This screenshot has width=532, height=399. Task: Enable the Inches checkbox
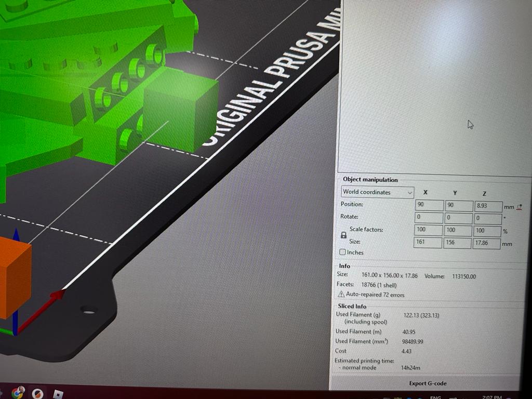(x=342, y=252)
